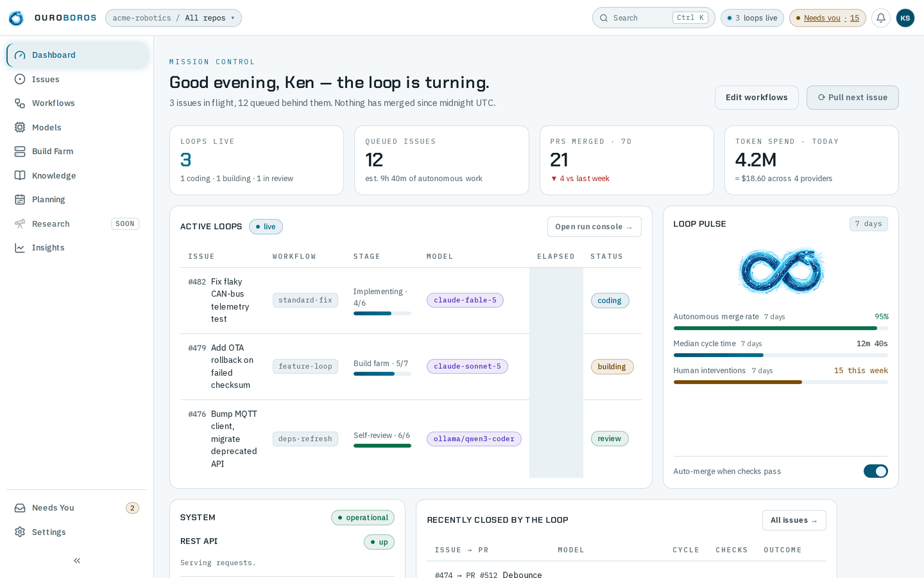The width and height of the screenshot is (924, 578).
Task: Open Settings gear in sidebar
Action: [20, 532]
